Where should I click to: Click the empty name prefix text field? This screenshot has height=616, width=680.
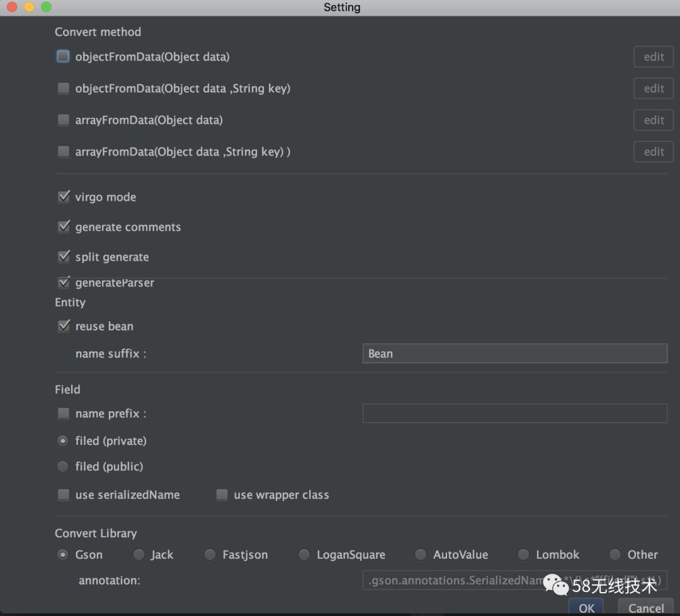coord(515,413)
